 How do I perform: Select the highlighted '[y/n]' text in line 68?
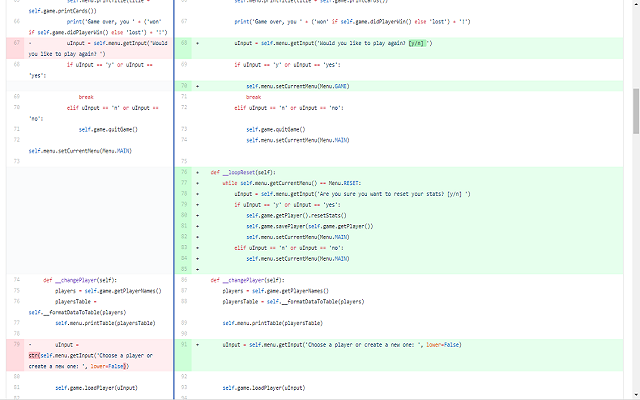coord(417,43)
